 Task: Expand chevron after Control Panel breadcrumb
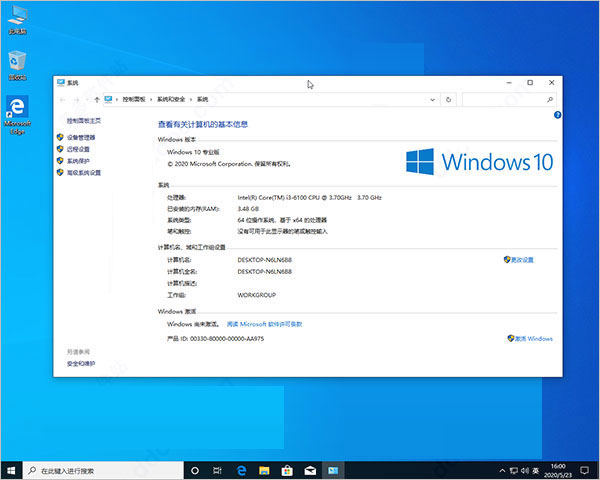[151, 100]
